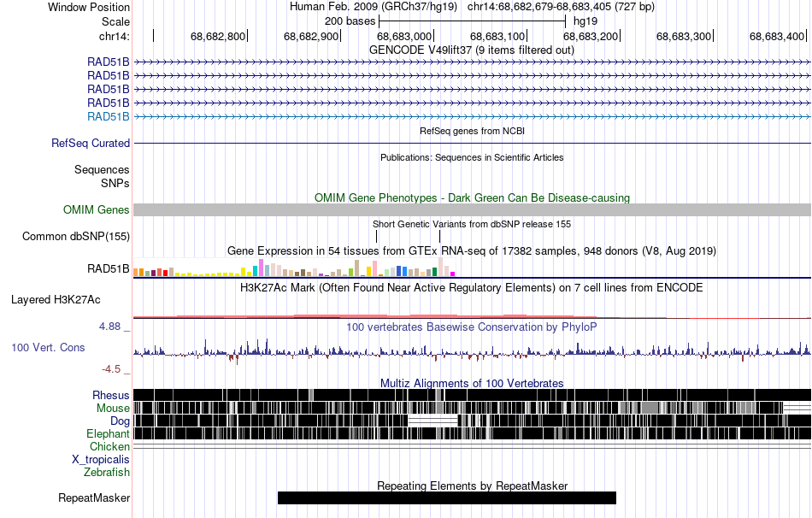The image size is (812, 518).
Task: Click the 68,683,400 ruler position
Action: 777,36
